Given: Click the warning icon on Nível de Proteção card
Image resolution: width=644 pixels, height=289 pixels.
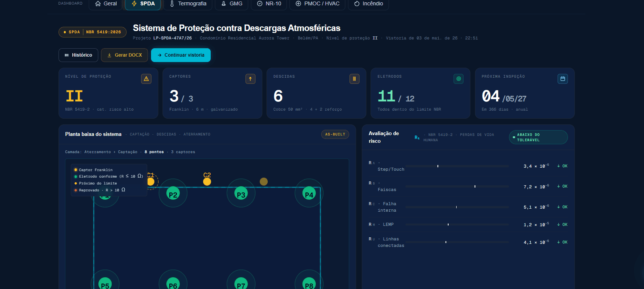Looking at the screenshot, I should (146, 79).
